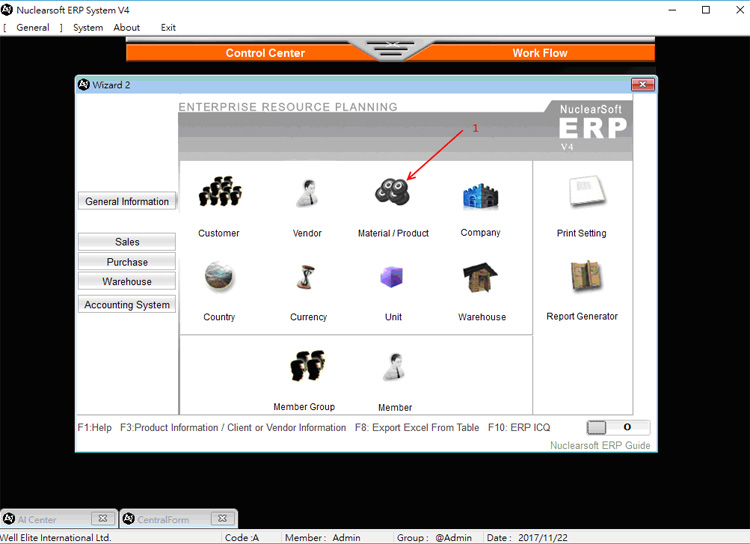The height and width of the screenshot is (544, 750).
Task: Click the Wizard 2 title bar logo icon
Action: coord(84,85)
